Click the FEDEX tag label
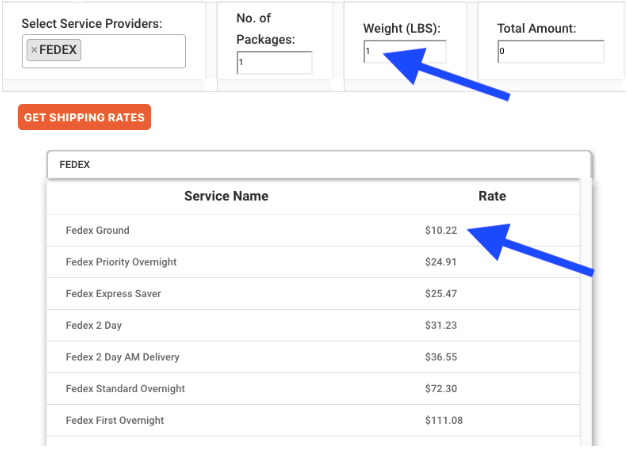 point(58,50)
